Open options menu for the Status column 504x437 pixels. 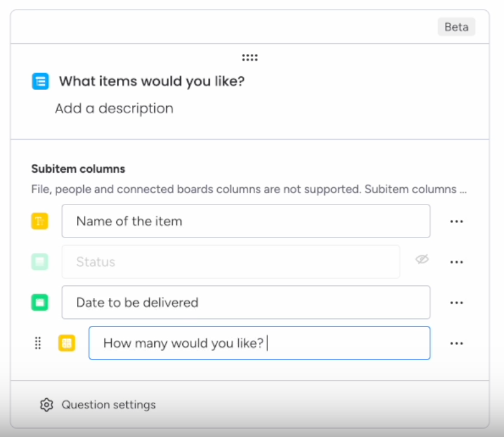[456, 262]
